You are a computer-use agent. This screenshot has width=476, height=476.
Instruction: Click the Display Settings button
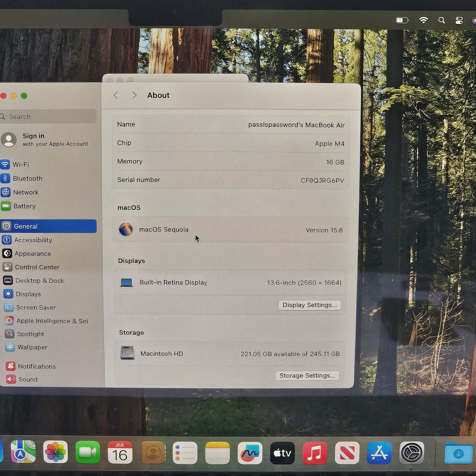pyautogui.click(x=310, y=305)
